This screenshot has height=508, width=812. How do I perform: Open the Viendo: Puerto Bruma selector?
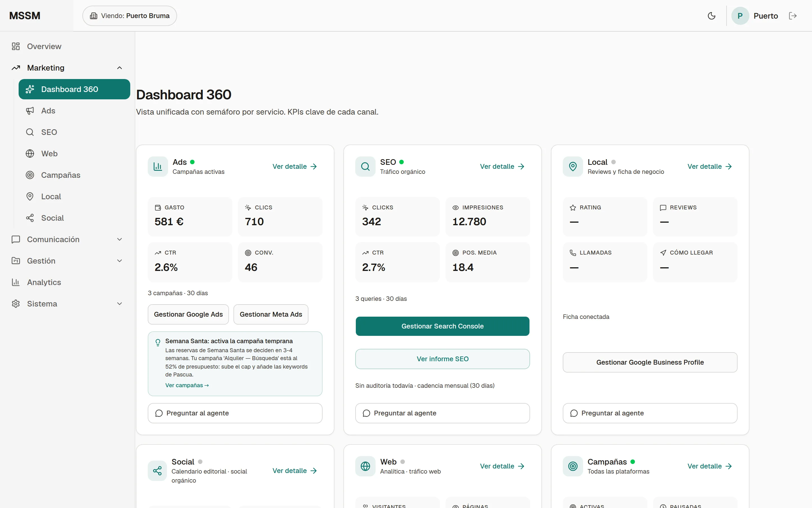129,16
